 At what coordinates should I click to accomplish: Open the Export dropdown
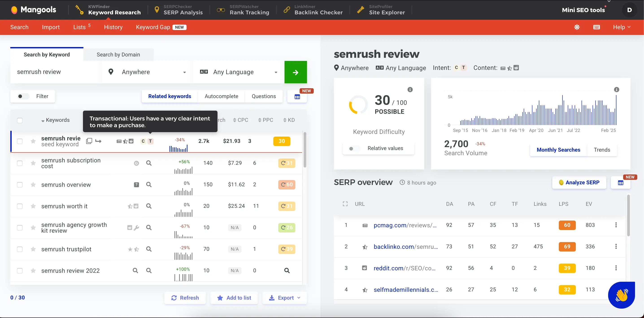coord(285,298)
